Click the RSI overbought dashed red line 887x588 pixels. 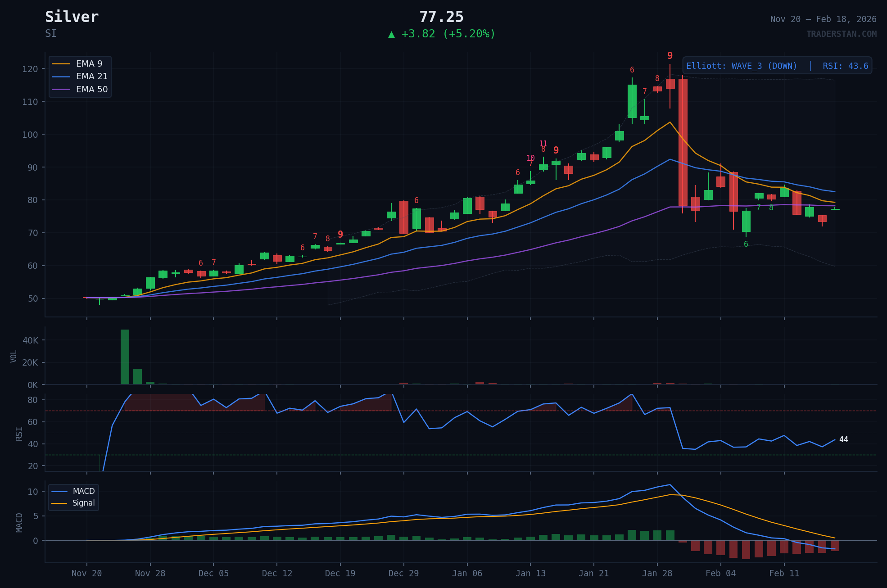pos(450,411)
